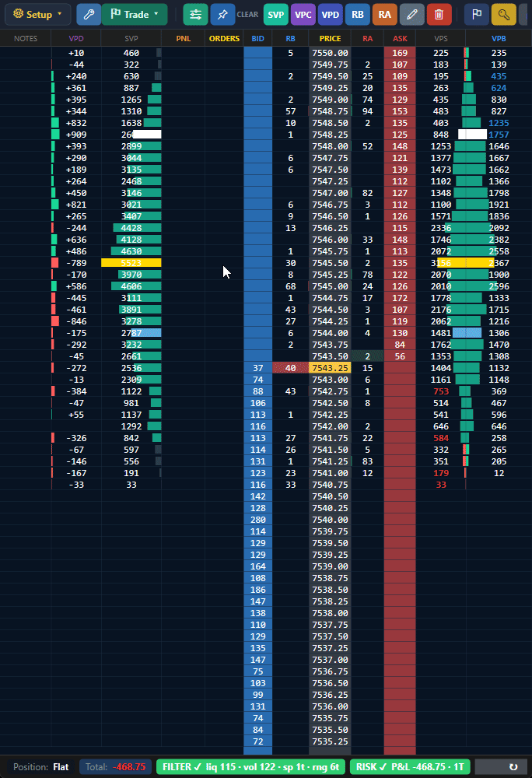Click the RA column header

pyautogui.click(x=367, y=38)
